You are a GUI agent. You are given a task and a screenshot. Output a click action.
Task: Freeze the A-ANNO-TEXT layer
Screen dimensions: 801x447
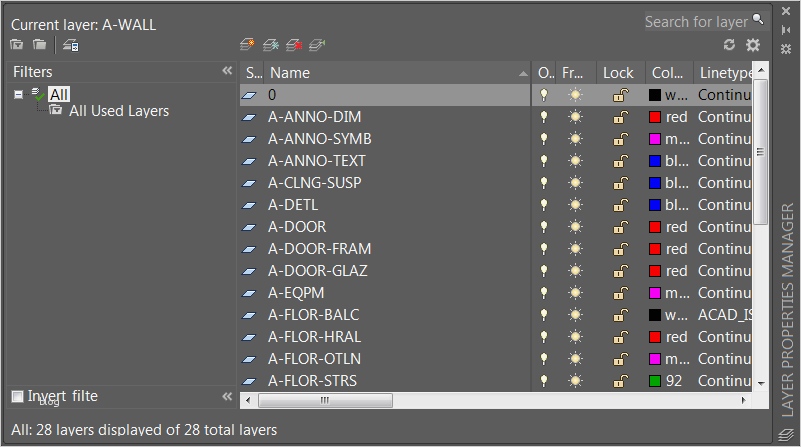[574, 161]
